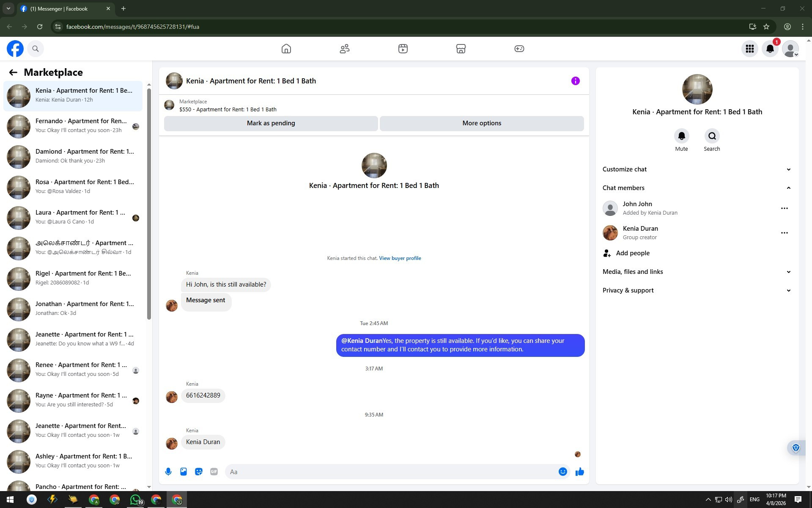Screen dimensions: 812x508
Task: Expand the Privacy & support section
Action: pos(788,290)
